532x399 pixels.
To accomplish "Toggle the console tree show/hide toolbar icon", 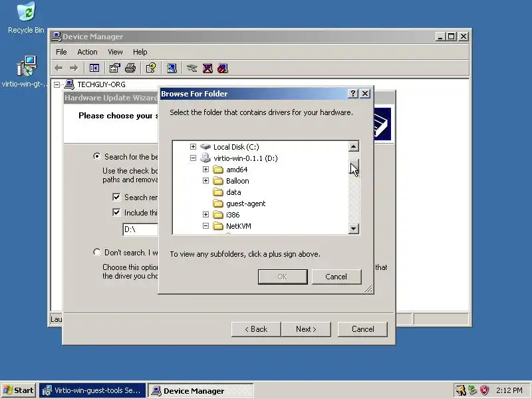I will pos(94,68).
